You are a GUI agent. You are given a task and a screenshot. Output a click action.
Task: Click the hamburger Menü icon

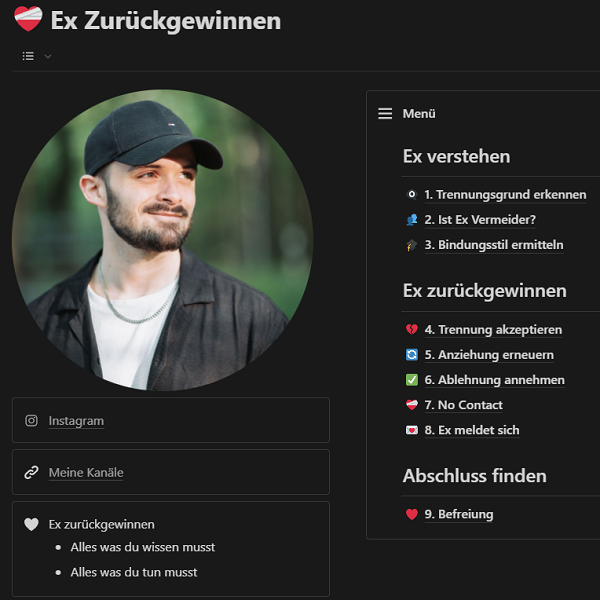(x=385, y=114)
